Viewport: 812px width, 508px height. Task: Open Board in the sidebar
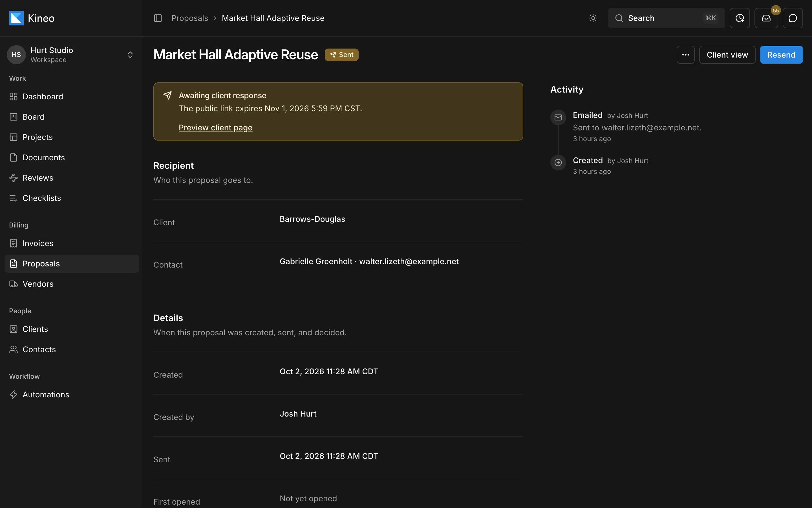click(x=72, y=117)
